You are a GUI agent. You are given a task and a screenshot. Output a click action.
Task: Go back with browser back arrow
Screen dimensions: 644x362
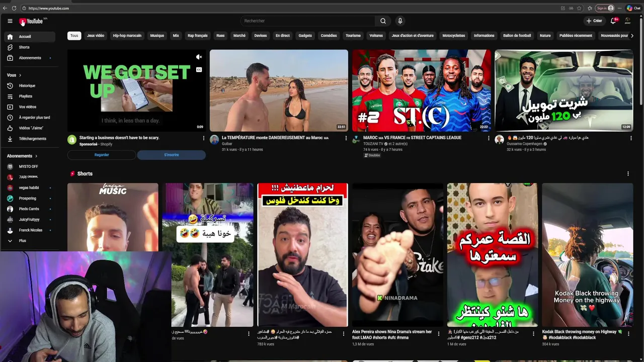5,8
